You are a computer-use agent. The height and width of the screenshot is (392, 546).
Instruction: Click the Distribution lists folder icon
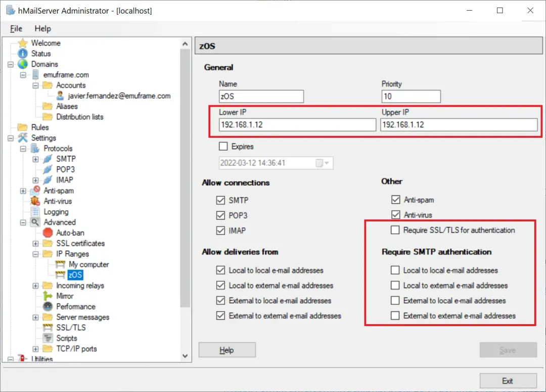tap(48, 117)
